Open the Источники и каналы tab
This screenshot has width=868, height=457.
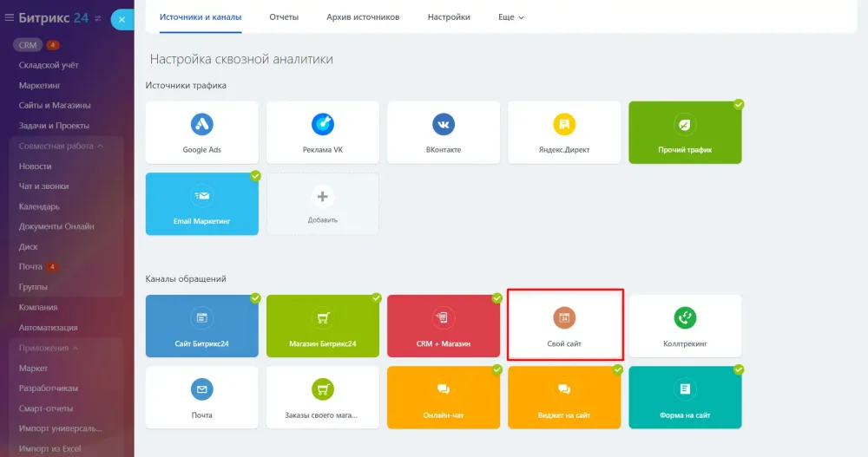pyautogui.click(x=201, y=17)
